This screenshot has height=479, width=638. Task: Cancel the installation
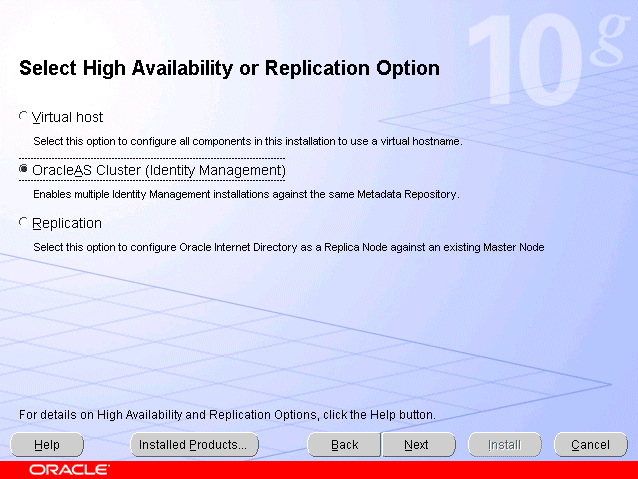coord(590,444)
